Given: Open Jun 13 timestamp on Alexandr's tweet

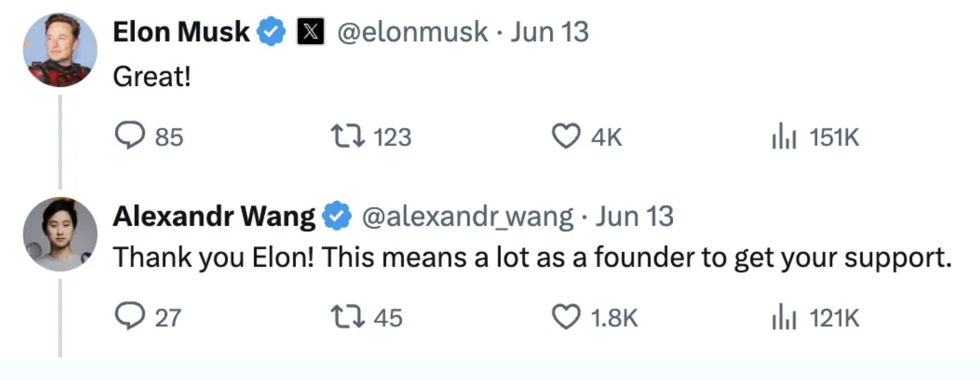Looking at the screenshot, I should tap(634, 217).
